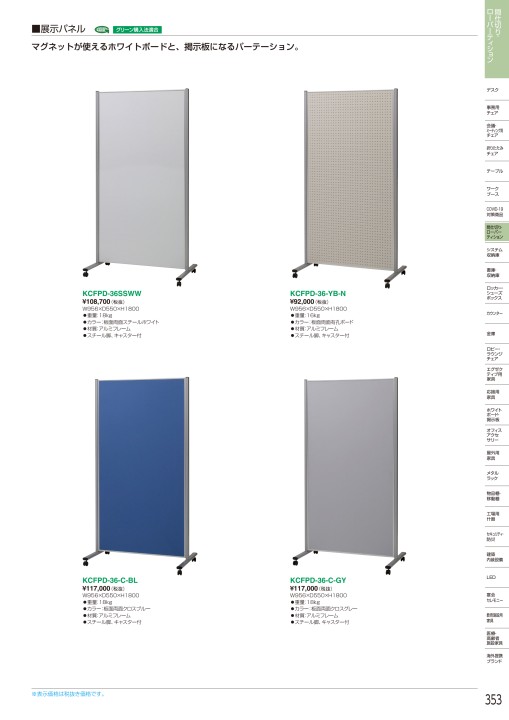Select the white steel panel KCFPD-36SSWW image
The width and height of the screenshot is (509, 720).
[141, 187]
